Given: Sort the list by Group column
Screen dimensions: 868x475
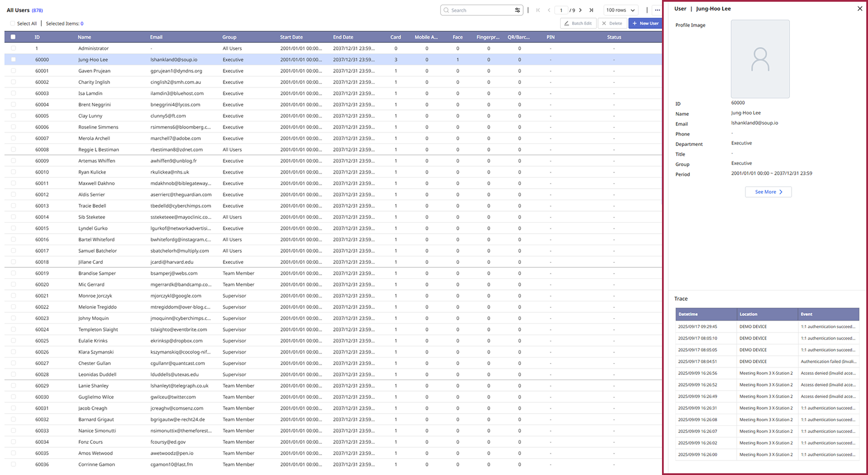Looking at the screenshot, I should (x=229, y=37).
